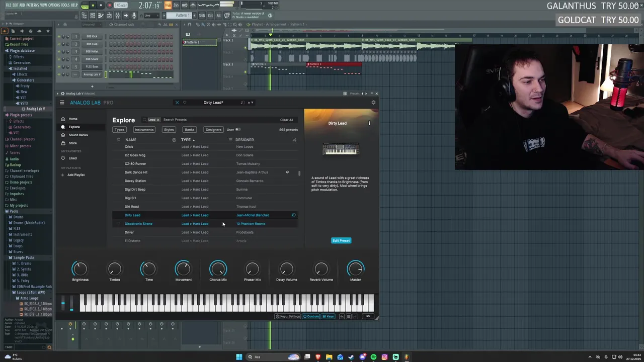Image resolution: width=644 pixels, height=362 pixels.
Task: Toggle mute LED for 808 Clap channel
Action: tap(59, 44)
